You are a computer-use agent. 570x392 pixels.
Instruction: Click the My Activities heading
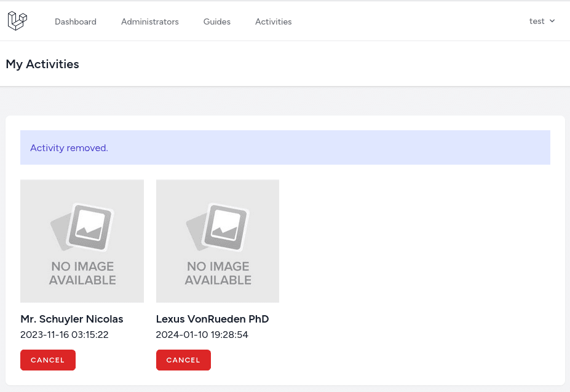tap(42, 65)
